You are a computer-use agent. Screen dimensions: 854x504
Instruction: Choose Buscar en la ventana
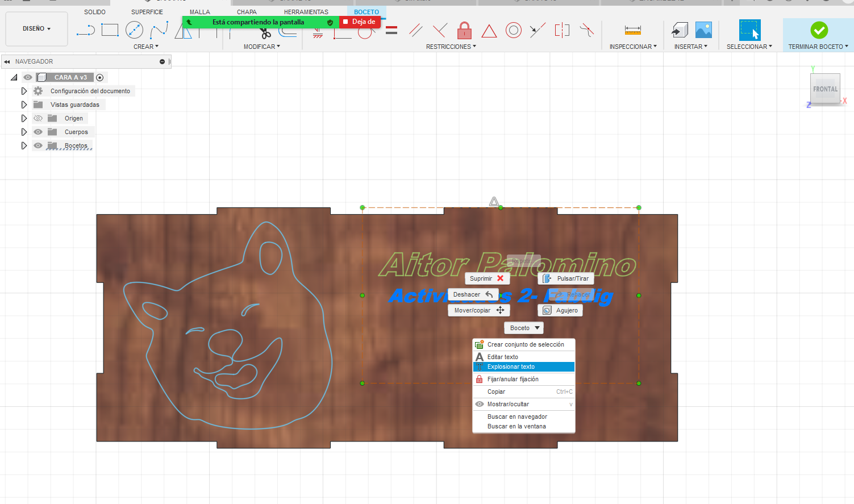tap(524, 426)
